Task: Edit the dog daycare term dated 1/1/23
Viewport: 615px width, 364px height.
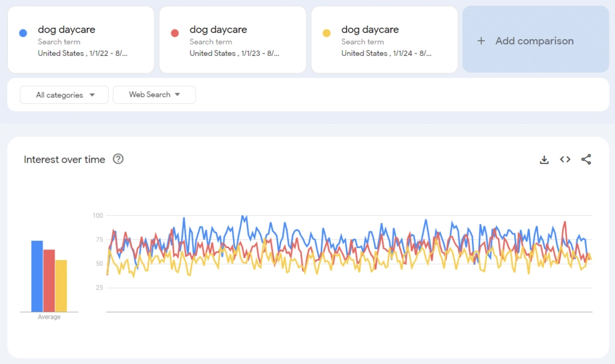Action: [232, 40]
